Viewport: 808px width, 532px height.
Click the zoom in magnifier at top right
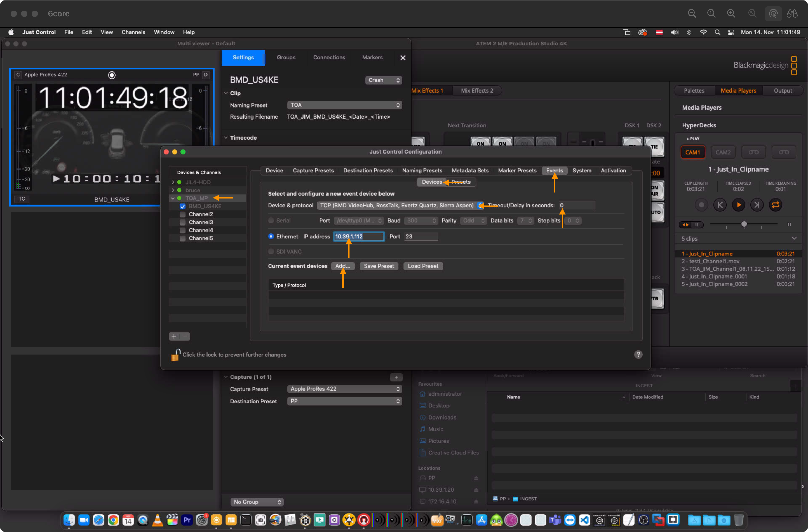pyautogui.click(x=731, y=14)
